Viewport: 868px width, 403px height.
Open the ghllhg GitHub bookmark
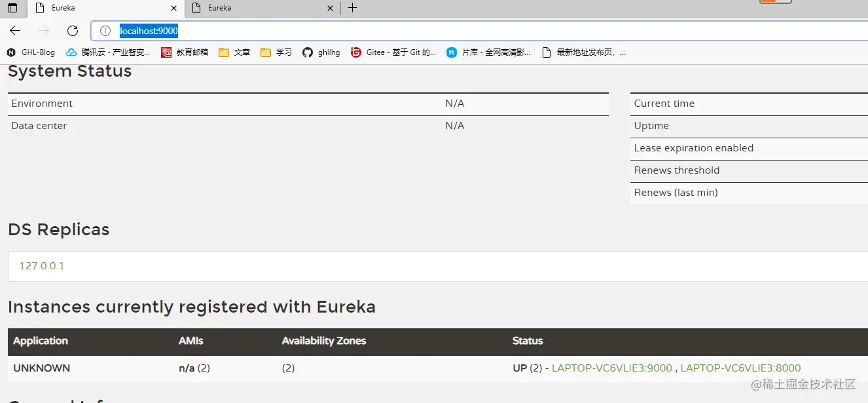click(321, 52)
